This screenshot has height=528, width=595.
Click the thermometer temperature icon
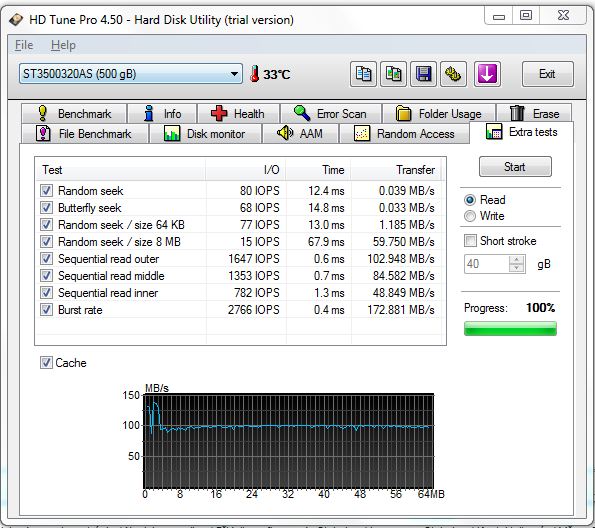[x=254, y=74]
